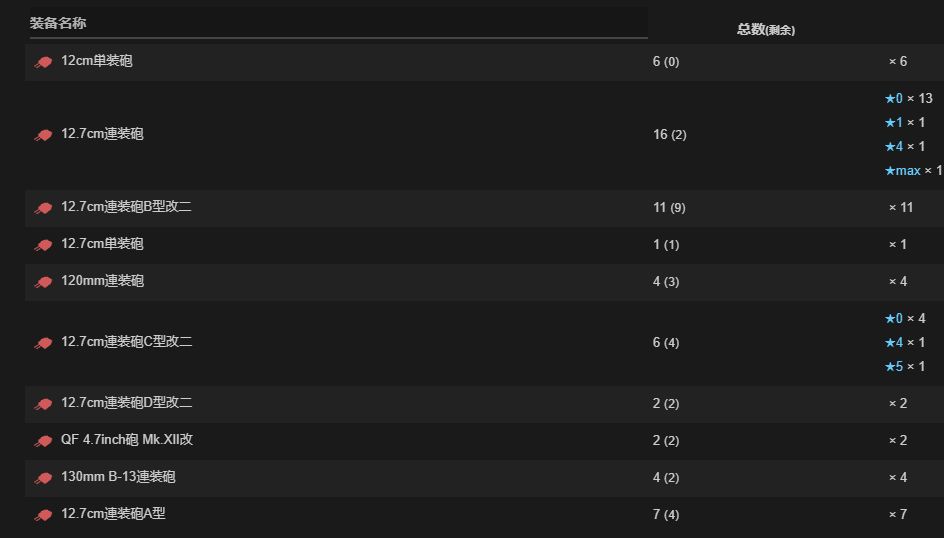Viewport: 944px width, 538px height.
Task: Open the 12.7cm連装砲B型改二 equipment name
Action: (x=126, y=206)
